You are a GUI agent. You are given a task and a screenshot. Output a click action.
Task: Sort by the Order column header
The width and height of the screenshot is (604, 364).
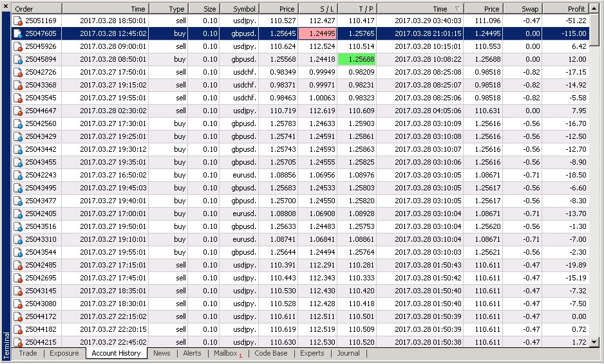pyautogui.click(x=37, y=9)
